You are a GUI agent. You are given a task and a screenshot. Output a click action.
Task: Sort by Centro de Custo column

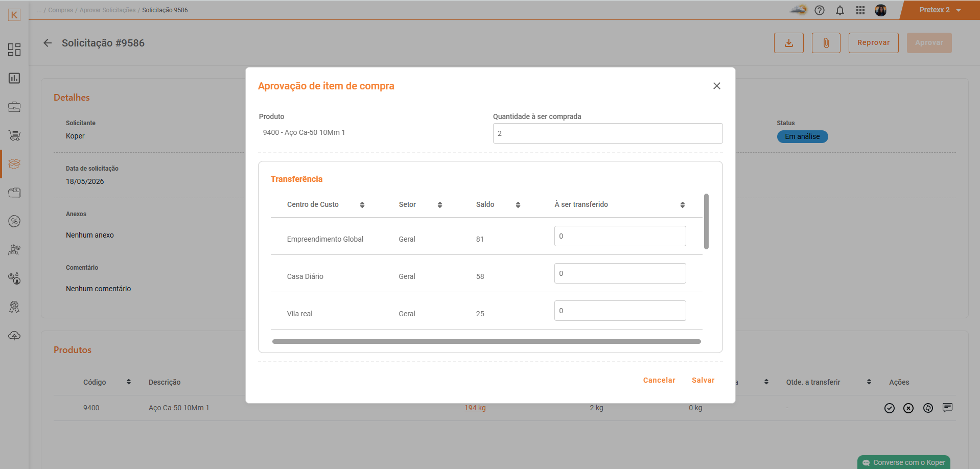[362, 205]
